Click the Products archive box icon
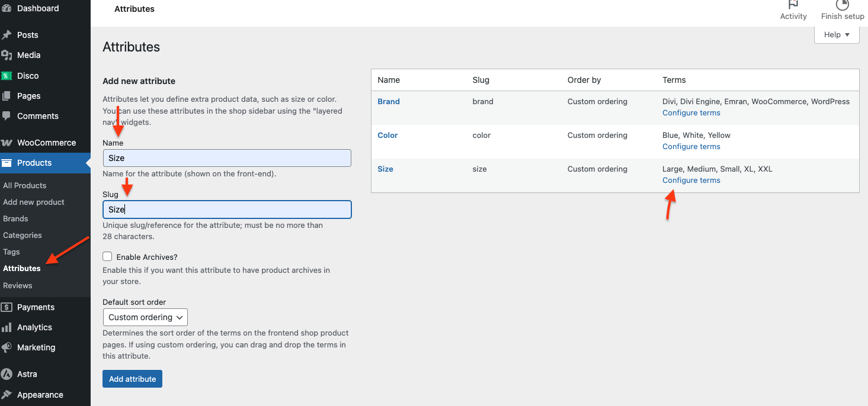 point(7,163)
